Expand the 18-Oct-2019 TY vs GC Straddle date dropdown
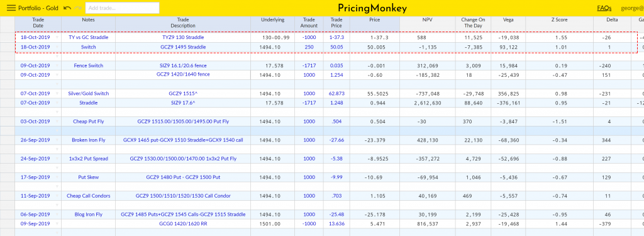 coord(57,37)
